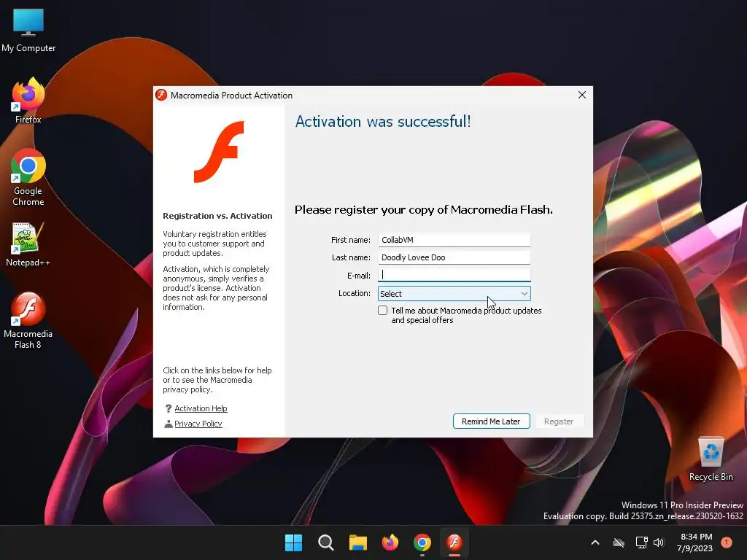This screenshot has height=560, width=747.
Task: Open the network status tray icon
Action: click(641, 542)
